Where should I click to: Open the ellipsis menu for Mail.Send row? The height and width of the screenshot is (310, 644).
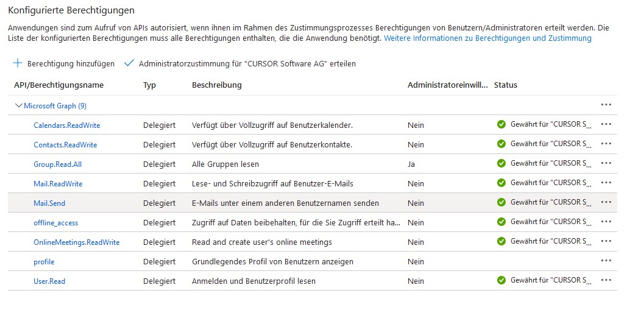(606, 202)
